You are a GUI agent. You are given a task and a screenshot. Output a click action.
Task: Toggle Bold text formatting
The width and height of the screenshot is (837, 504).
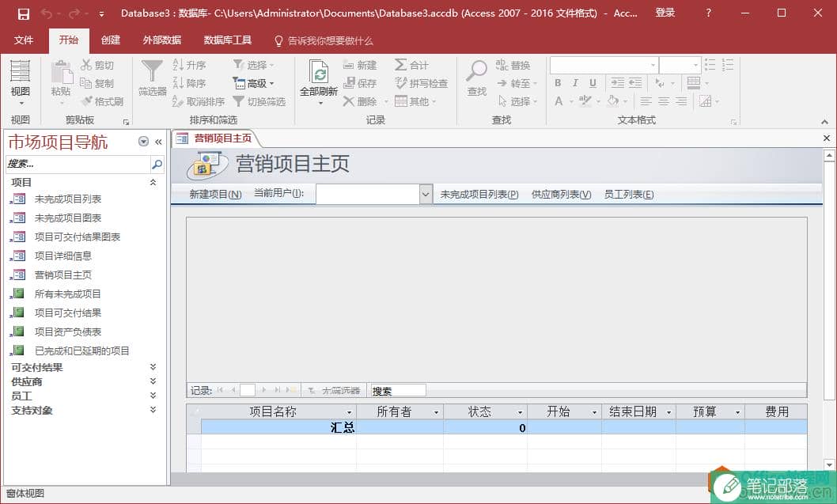click(558, 83)
